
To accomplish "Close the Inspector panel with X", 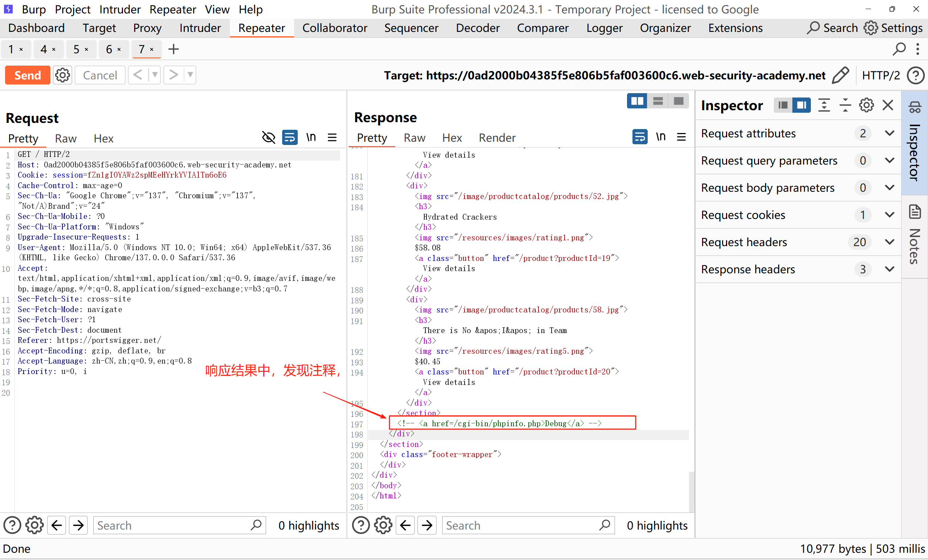I will click(888, 105).
